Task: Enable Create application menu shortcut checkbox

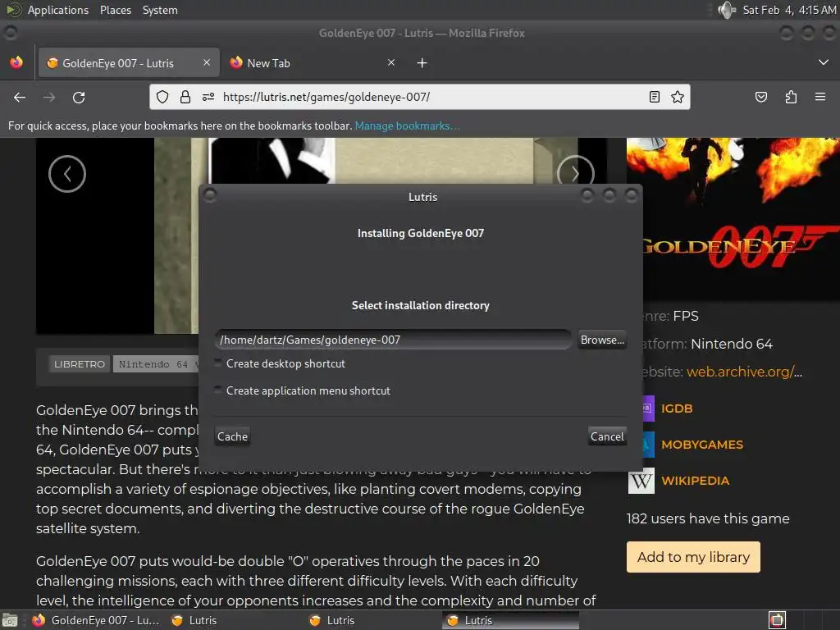Action: [x=217, y=390]
